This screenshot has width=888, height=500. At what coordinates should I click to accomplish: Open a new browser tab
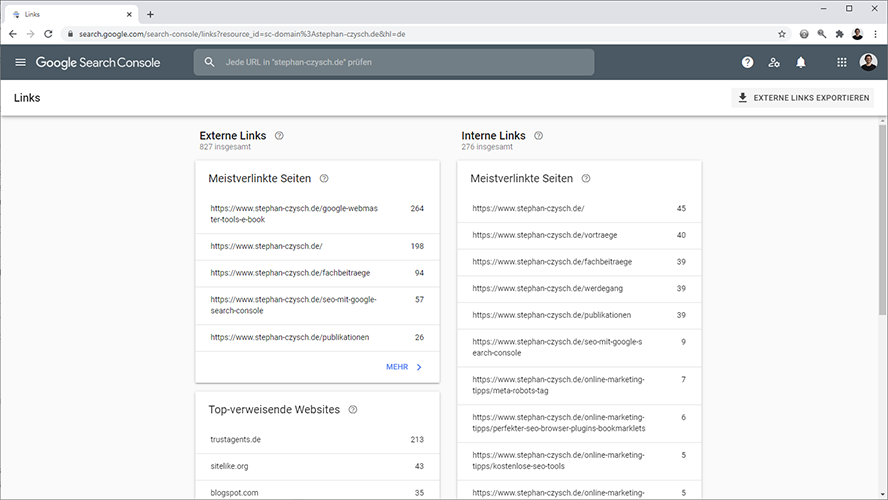[x=151, y=14]
